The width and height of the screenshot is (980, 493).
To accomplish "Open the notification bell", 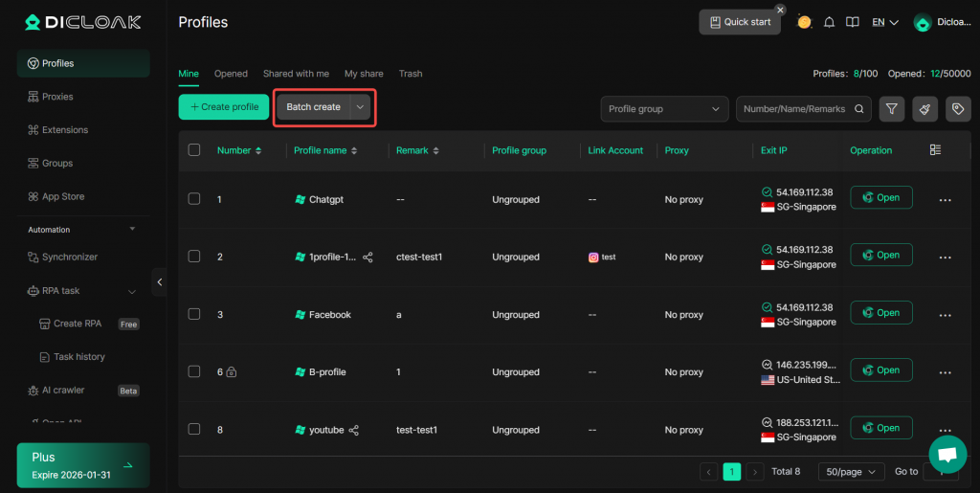I will coord(829,22).
